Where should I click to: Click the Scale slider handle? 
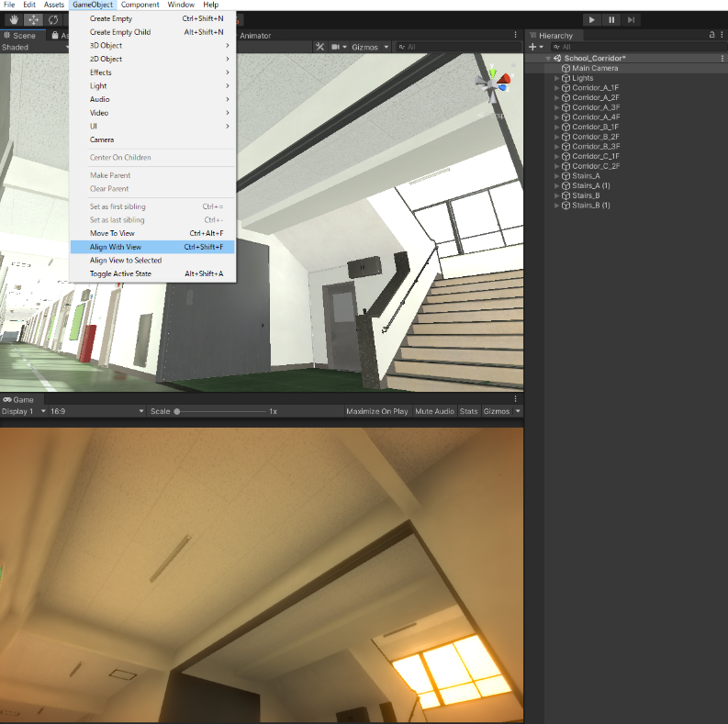[x=177, y=411]
